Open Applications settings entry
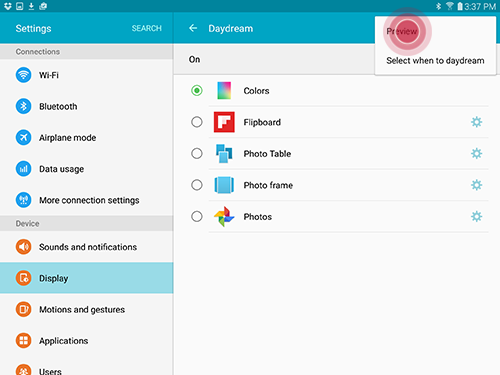 [87, 341]
